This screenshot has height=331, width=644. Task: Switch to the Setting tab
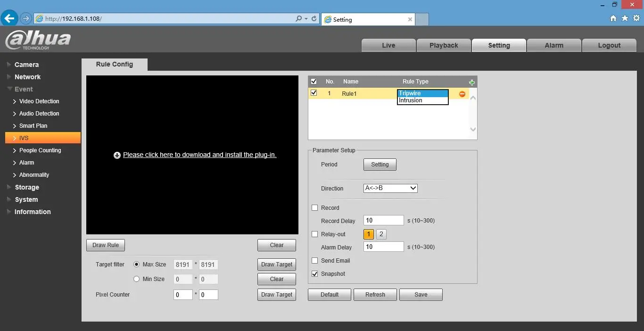pos(499,45)
